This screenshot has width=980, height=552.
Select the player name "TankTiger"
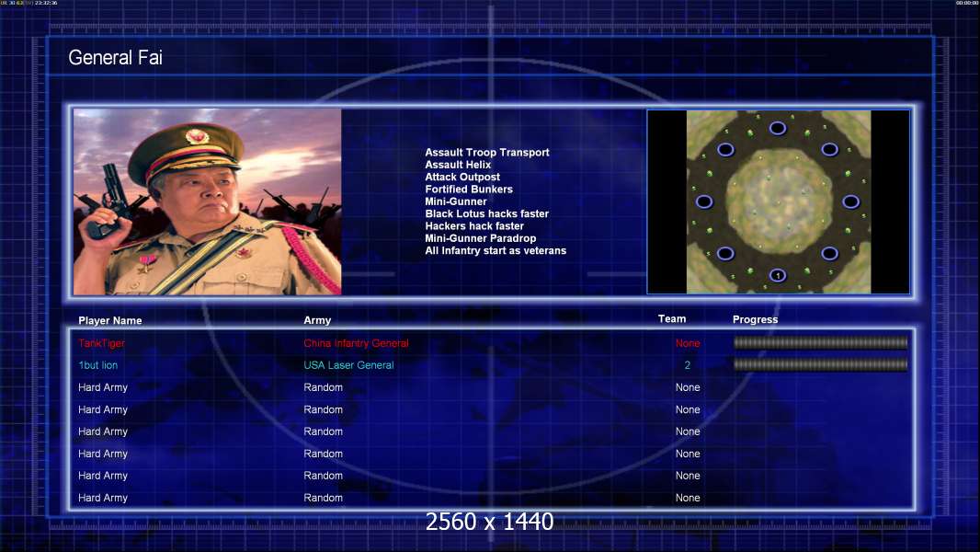pyautogui.click(x=101, y=343)
